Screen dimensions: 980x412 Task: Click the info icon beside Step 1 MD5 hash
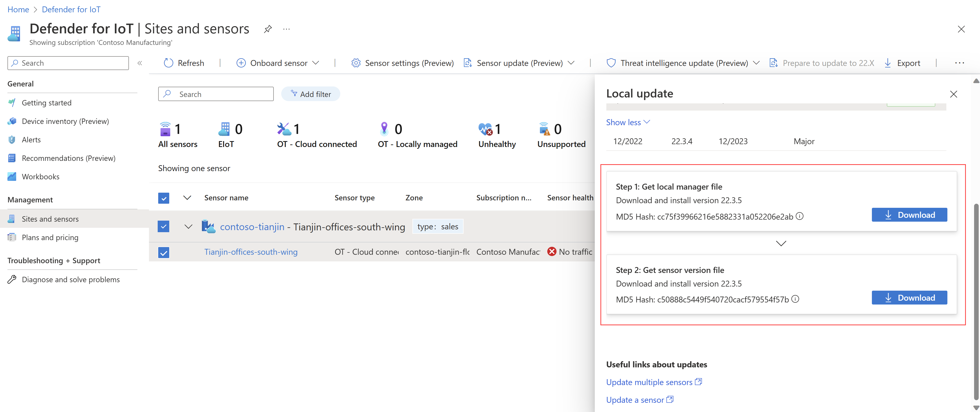(x=800, y=216)
